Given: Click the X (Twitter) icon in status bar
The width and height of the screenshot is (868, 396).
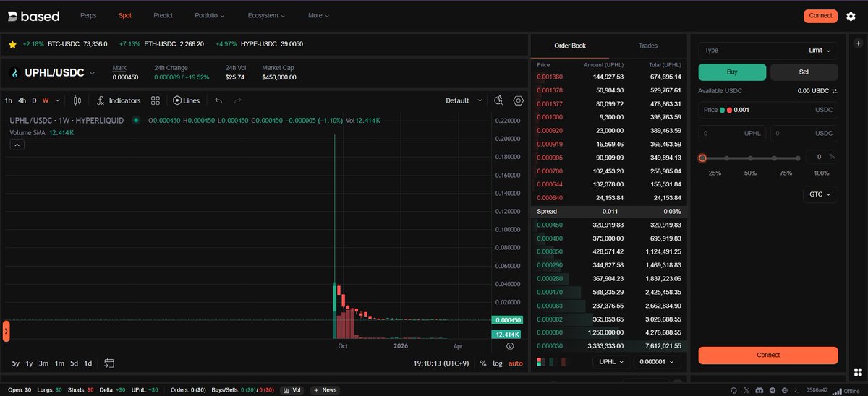Looking at the screenshot, I should 746,390.
